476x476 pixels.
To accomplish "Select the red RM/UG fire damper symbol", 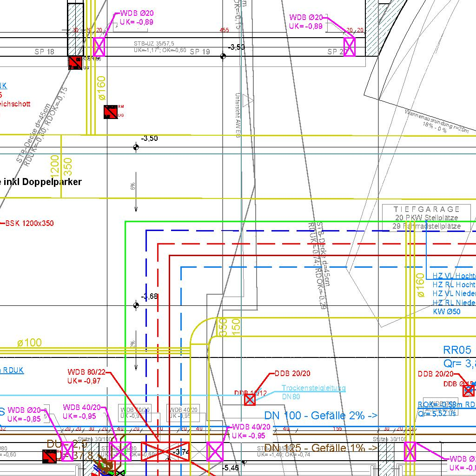I will [111, 112].
